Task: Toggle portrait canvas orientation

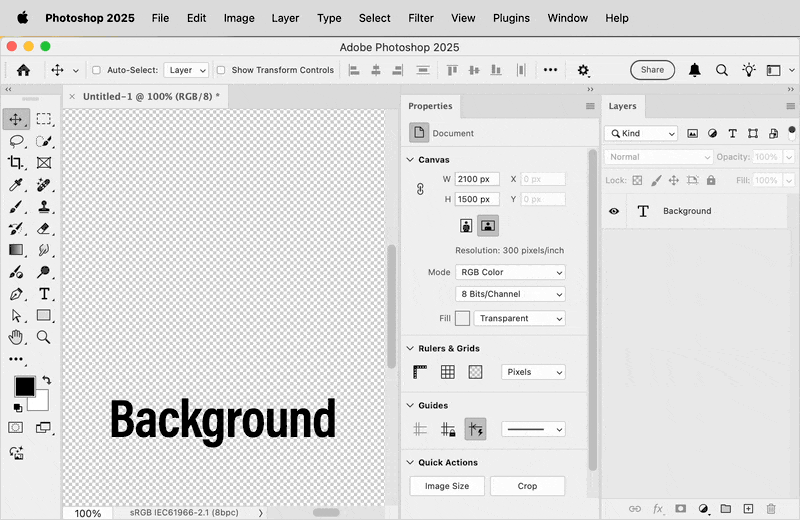Action: [x=466, y=226]
